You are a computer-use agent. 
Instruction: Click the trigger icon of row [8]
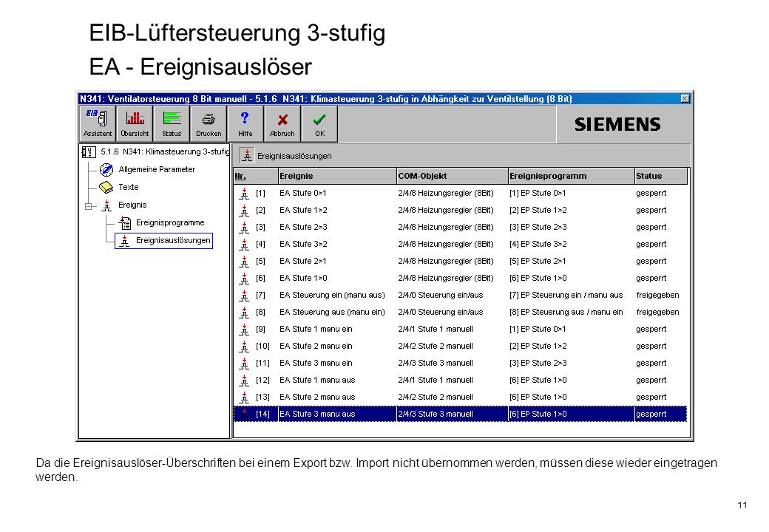[x=244, y=313]
